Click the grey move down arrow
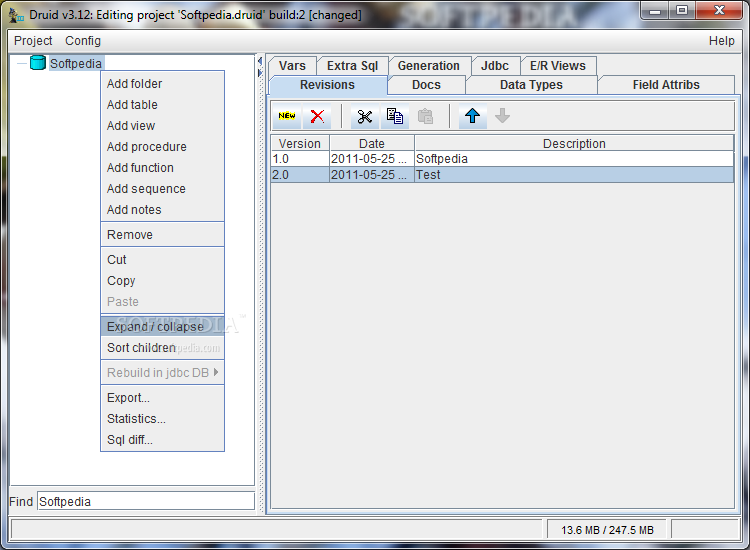 point(502,116)
